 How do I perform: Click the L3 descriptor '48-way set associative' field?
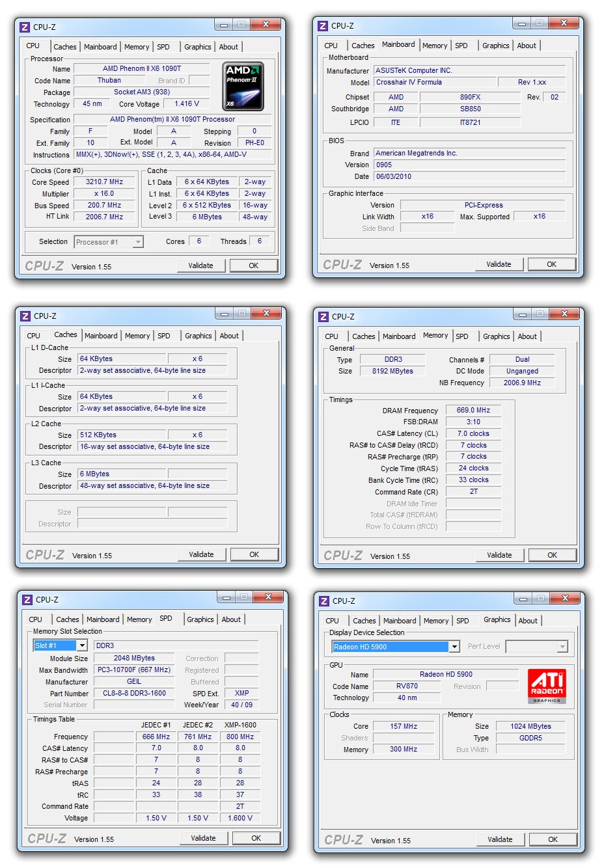pyautogui.click(x=153, y=486)
